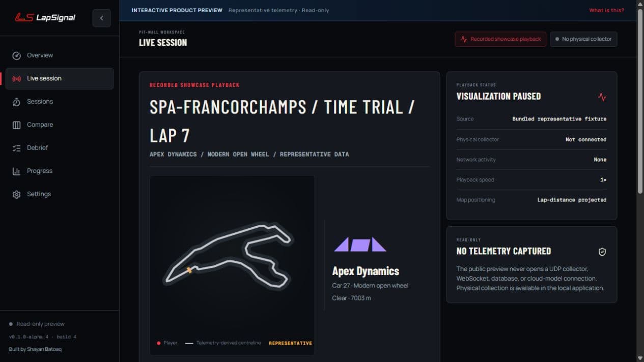Viewport: 644px width, 362px height.
Task: Click the Settings gear icon
Action: click(x=16, y=194)
